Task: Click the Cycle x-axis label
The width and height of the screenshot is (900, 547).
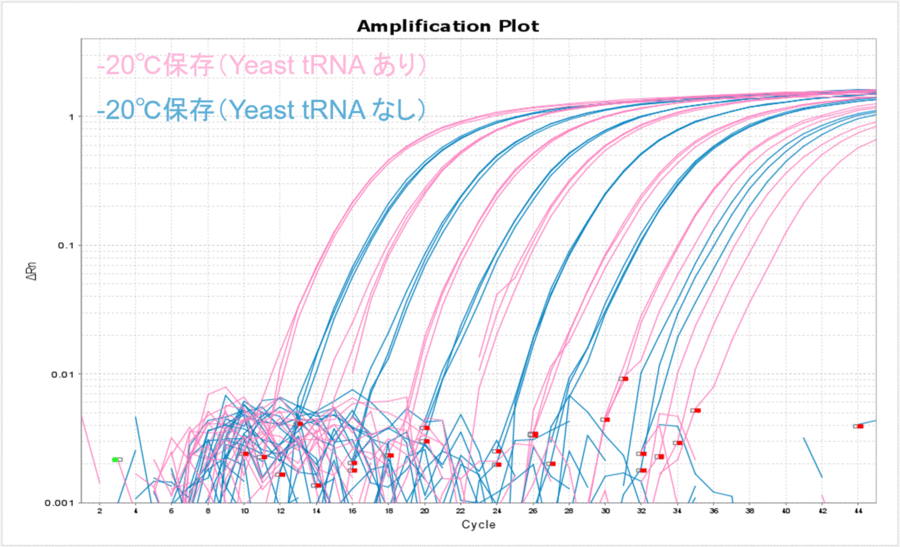Action: [x=477, y=525]
